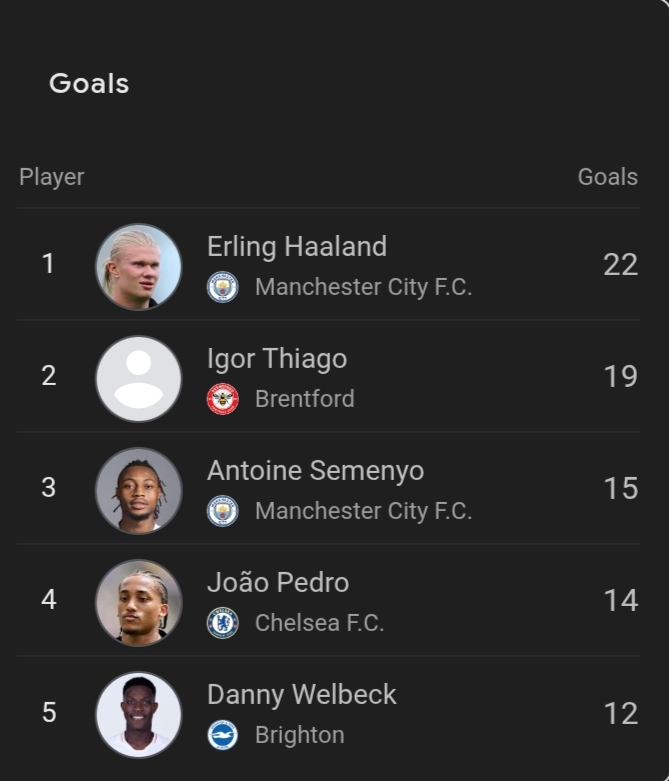Click the Goals column header
Viewport: 669px width, 781px height.
pyautogui.click(x=607, y=177)
